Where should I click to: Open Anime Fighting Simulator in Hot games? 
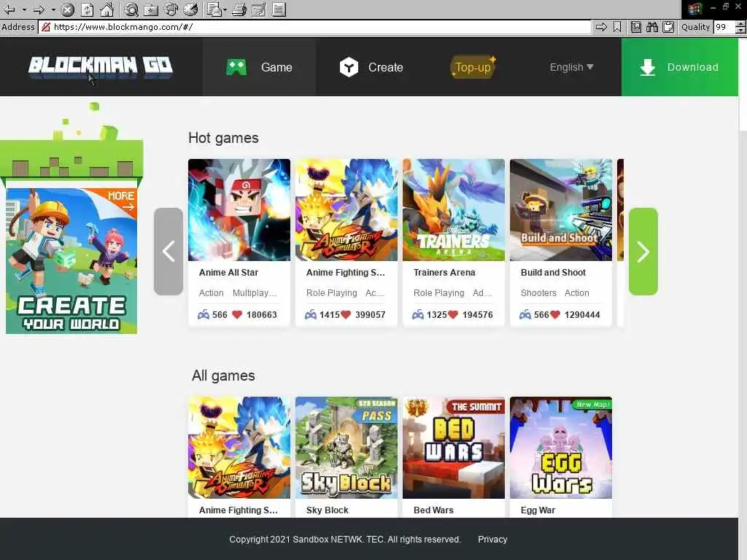tap(347, 210)
